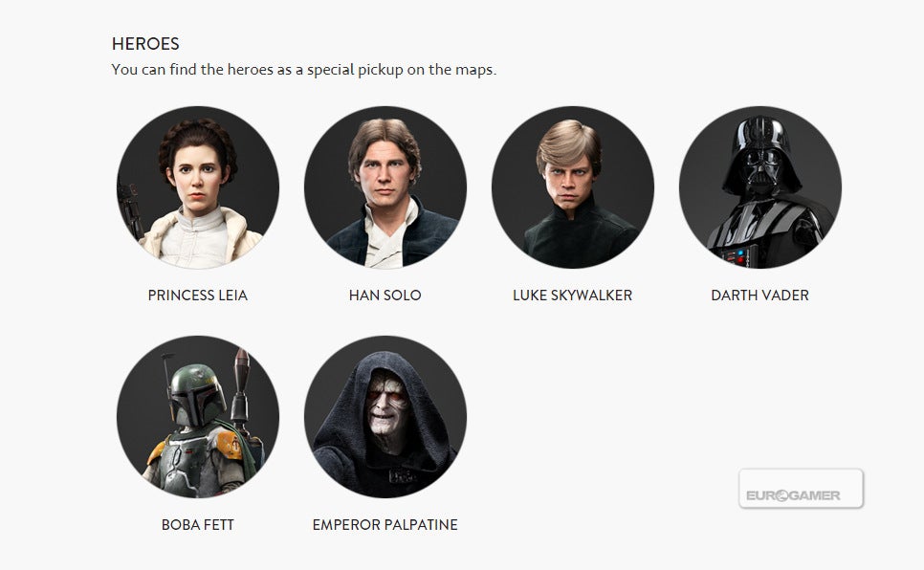Image resolution: width=924 pixels, height=570 pixels.
Task: Click the PRINCESS LEIA name label
Action: (197, 296)
